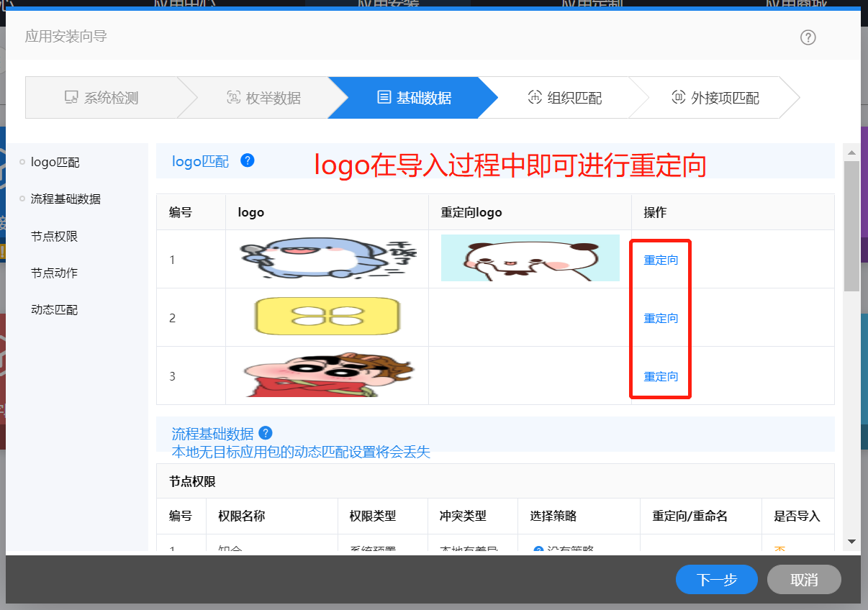868x610 pixels.
Task: Click the 重定向/重命名 column header
Action: [690, 516]
